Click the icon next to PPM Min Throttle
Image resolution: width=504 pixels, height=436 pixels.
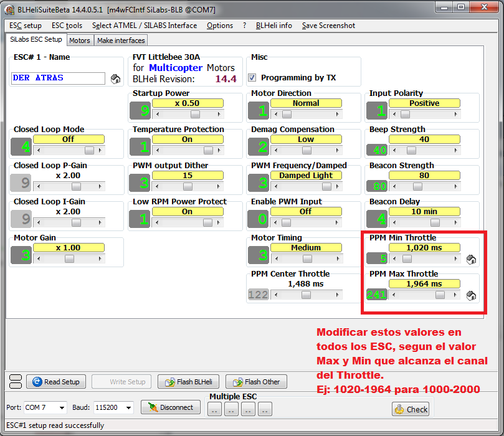coord(471,259)
